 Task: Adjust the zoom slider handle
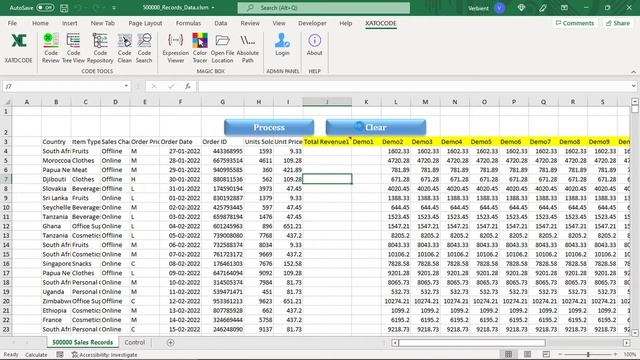tap(588, 354)
